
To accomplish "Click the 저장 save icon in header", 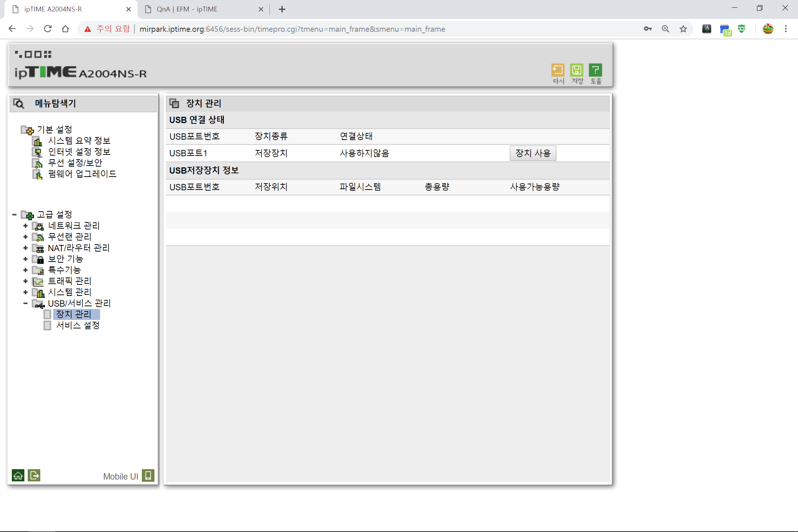I will [x=577, y=70].
